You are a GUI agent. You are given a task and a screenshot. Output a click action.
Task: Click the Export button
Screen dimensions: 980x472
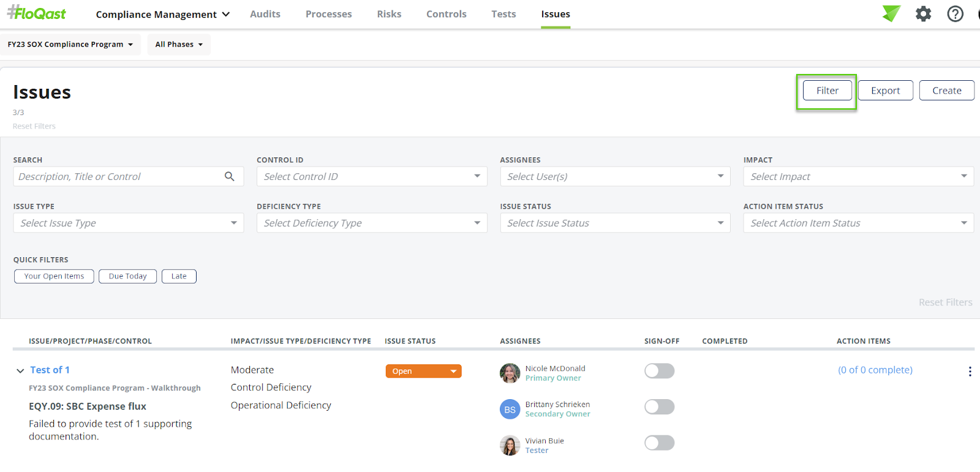tap(886, 91)
